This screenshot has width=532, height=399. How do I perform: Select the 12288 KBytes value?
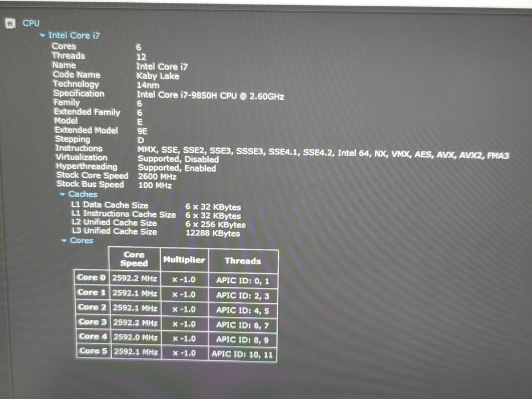pos(213,233)
